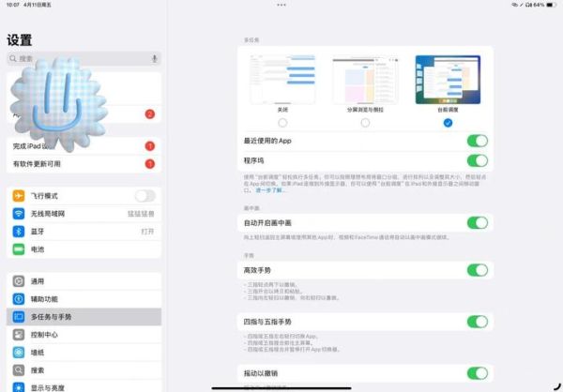Open the 无线局域网 row
The image size is (563, 392).
point(84,214)
